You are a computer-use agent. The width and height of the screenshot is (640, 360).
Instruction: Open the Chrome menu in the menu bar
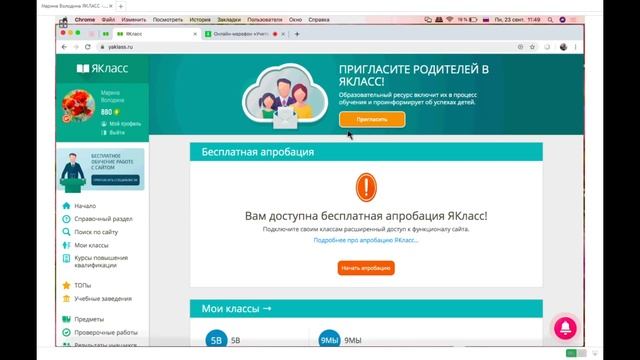[x=84, y=20]
